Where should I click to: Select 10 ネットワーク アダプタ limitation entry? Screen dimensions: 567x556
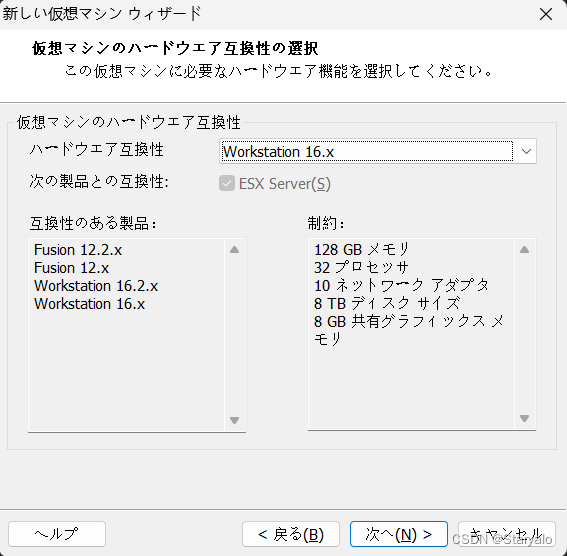click(401, 286)
